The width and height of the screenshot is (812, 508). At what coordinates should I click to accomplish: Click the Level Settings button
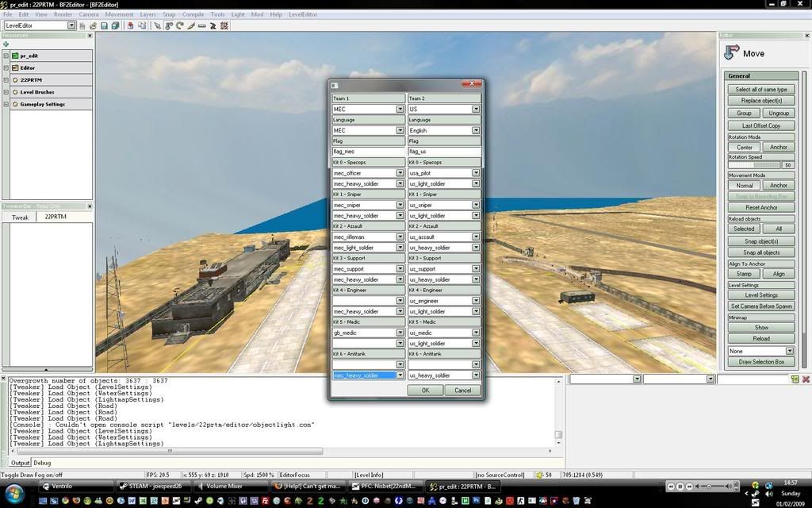pos(760,294)
